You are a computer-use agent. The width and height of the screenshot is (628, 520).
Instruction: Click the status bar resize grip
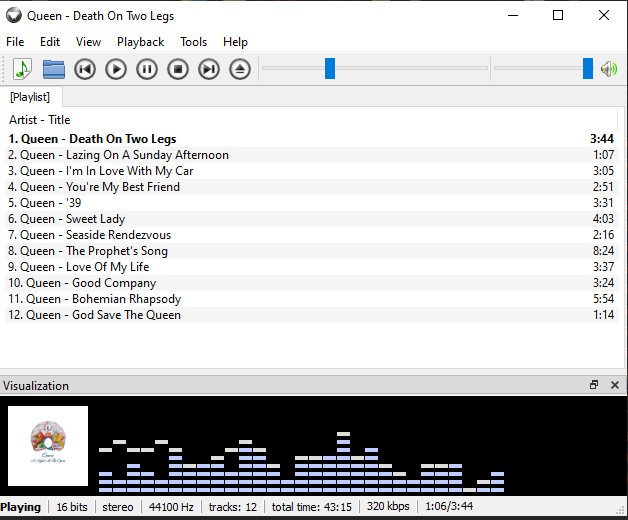(x=622, y=510)
